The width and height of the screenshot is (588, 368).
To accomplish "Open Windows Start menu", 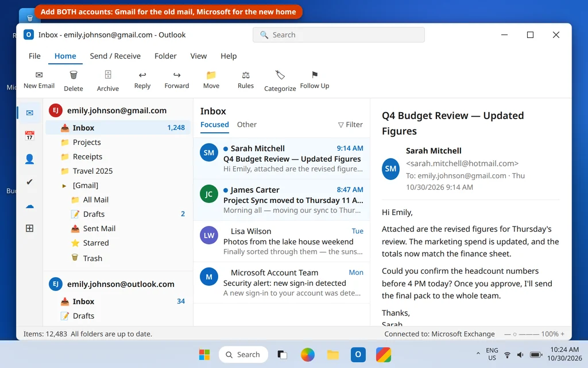I will [204, 354].
